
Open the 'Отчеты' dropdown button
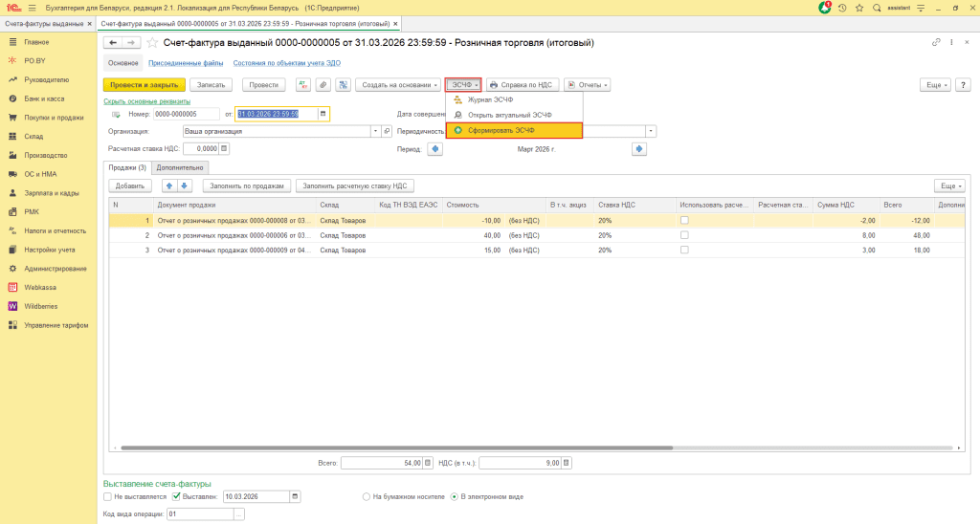tap(587, 84)
